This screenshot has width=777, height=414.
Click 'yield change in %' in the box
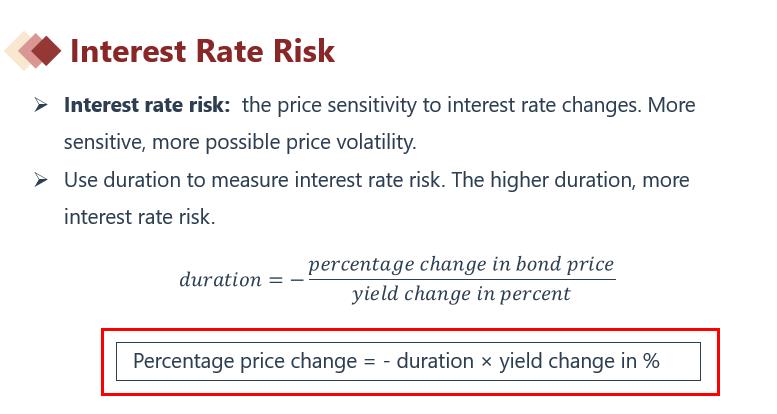pos(579,361)
